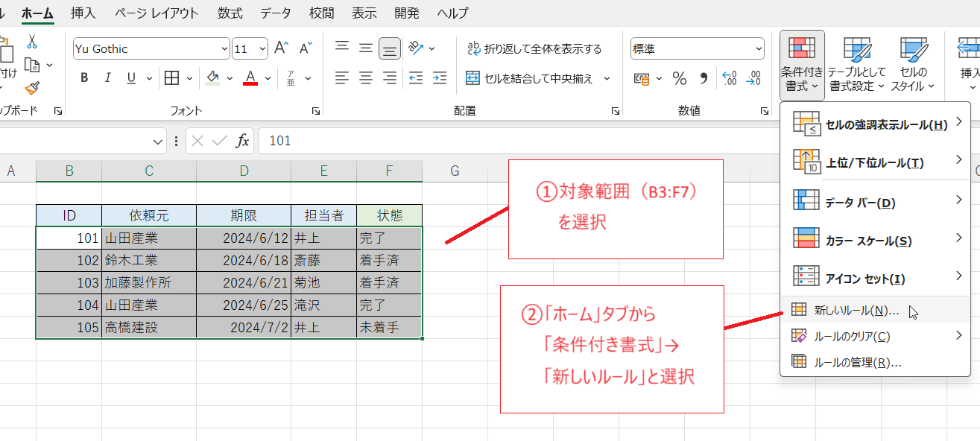The width and height of the screenshot is (980, 441).
Task: Click the increase indent icon
Action: click(x=440, y=78)
